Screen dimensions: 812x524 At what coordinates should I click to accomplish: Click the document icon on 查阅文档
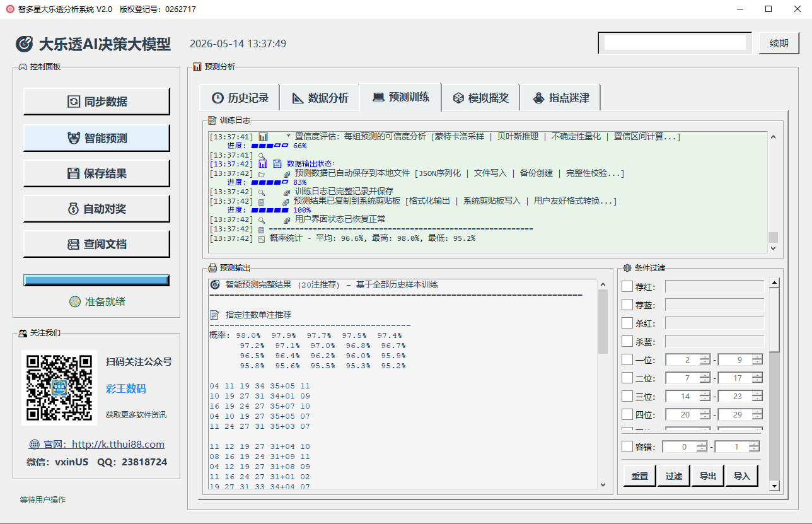73,244
